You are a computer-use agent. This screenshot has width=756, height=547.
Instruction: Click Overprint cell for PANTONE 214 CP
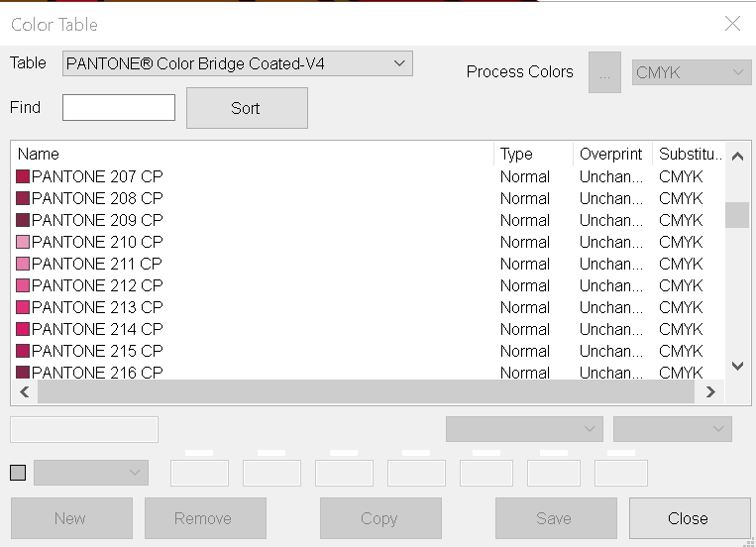(611, 329)
